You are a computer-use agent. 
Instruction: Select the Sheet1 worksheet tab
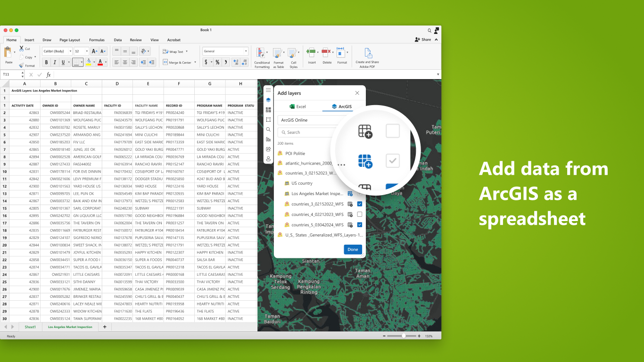tap(30, 327)
